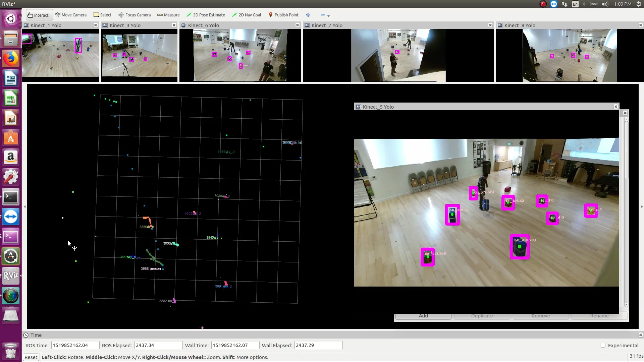Use the Focus Camera tool
The image size is (644, 362).
134,15
